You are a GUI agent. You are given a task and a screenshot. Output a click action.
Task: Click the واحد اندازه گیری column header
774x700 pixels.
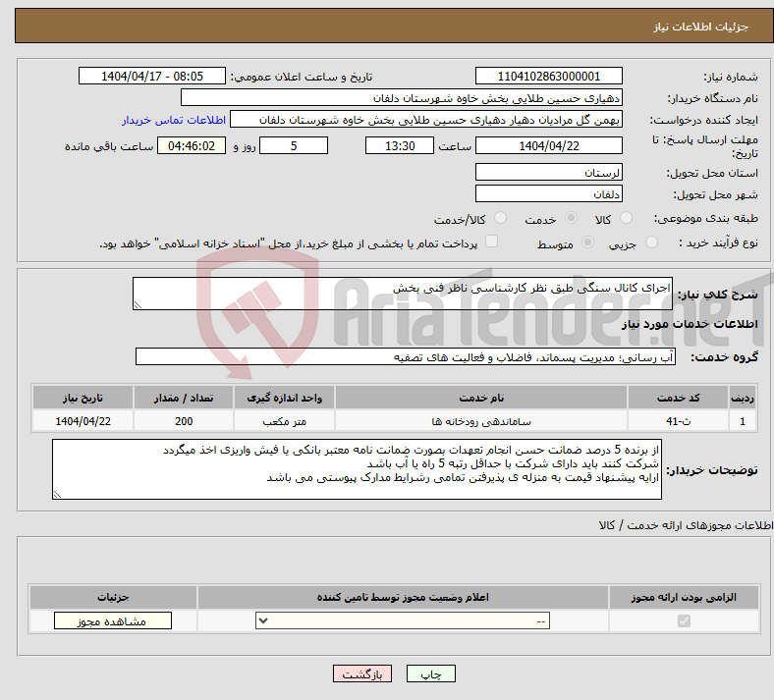pos(284,398)
